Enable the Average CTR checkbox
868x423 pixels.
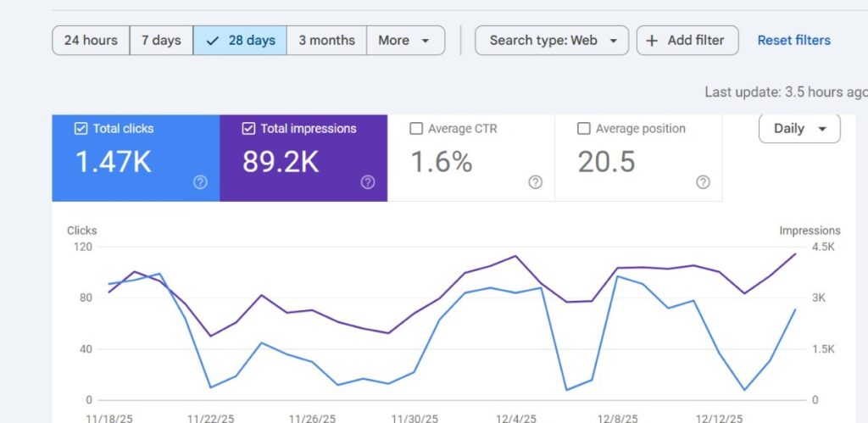(416, 129)
